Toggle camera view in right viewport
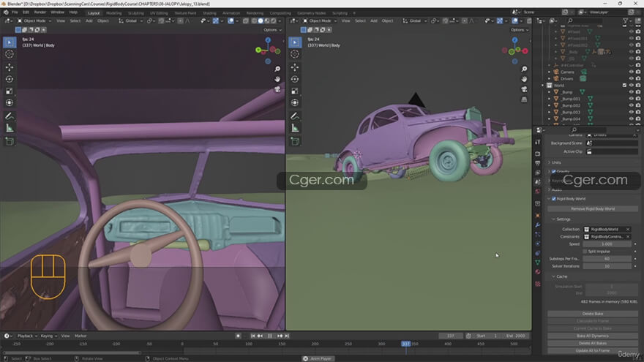The height and width of the screenshot is (362, 644). tap(524, 89)
